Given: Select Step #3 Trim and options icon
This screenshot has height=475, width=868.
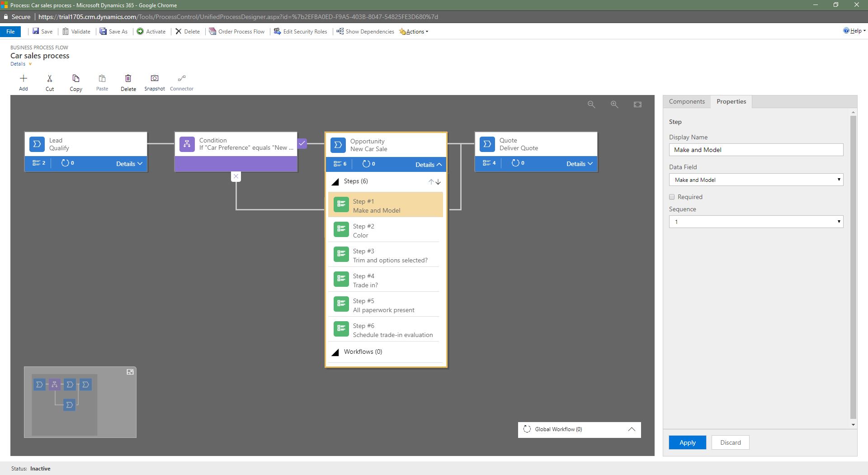Looking at the screenshot, I should click(x=341, y=254).
